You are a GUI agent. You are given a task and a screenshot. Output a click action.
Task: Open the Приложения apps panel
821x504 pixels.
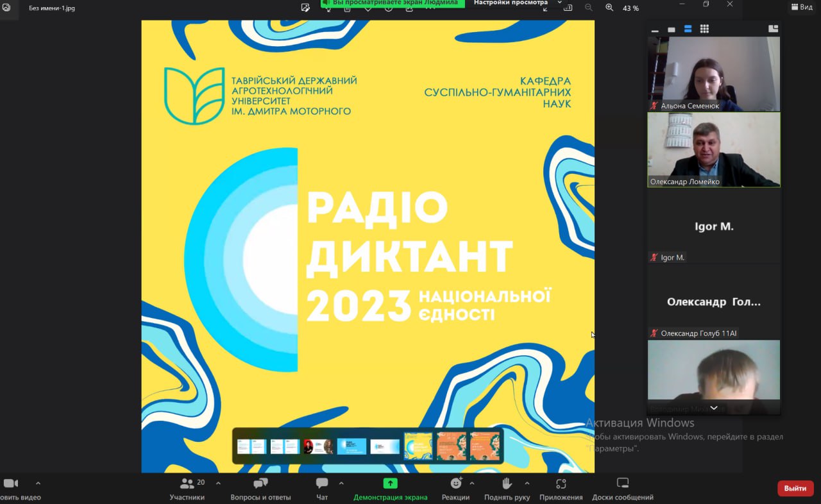tap(561, 489)
